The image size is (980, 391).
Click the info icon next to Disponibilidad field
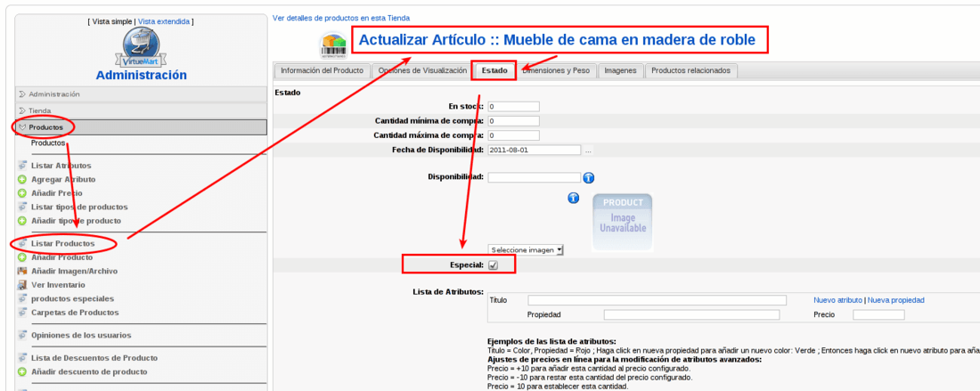589,178
